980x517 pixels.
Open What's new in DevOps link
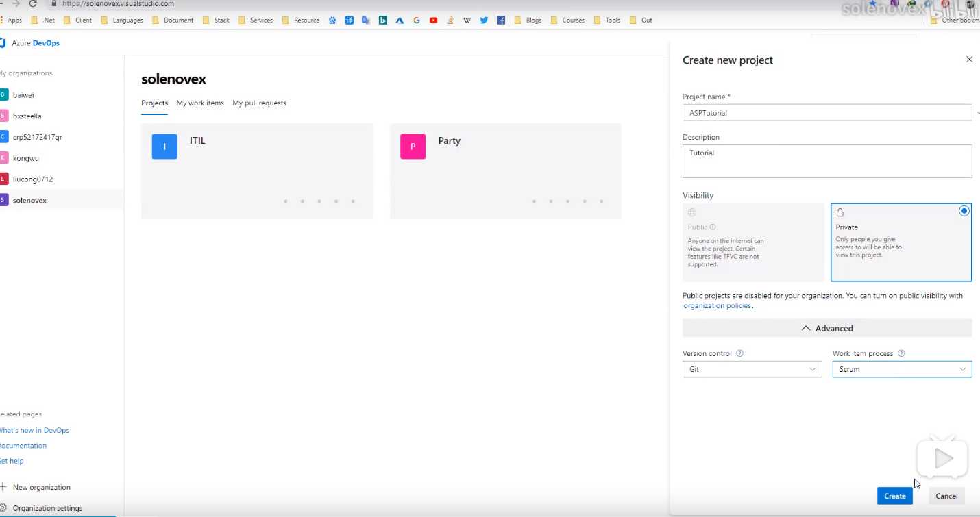(34, 431)
